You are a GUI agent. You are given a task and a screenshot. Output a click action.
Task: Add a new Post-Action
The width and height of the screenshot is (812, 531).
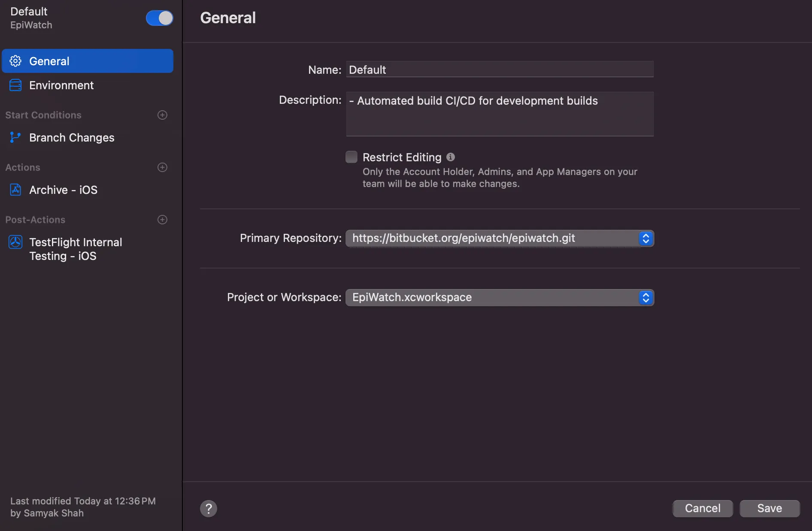click(162, 219)
